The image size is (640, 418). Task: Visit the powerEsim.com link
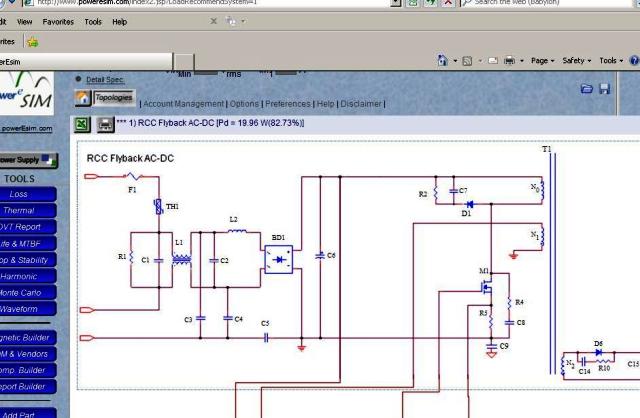point(27,129)
